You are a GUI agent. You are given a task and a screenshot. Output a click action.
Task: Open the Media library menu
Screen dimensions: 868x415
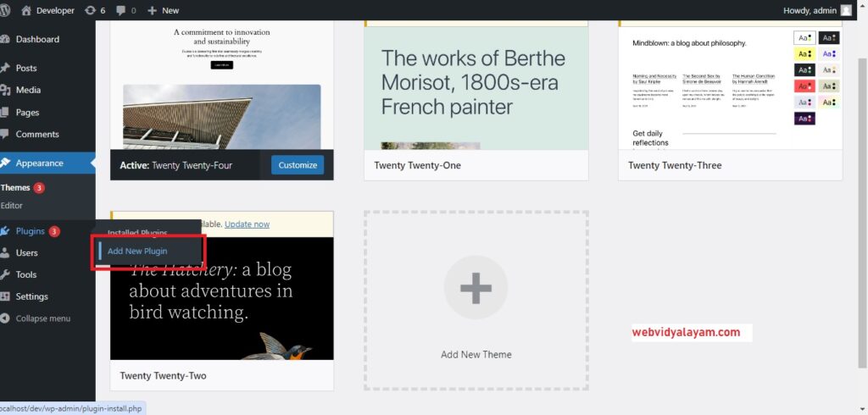28,90
